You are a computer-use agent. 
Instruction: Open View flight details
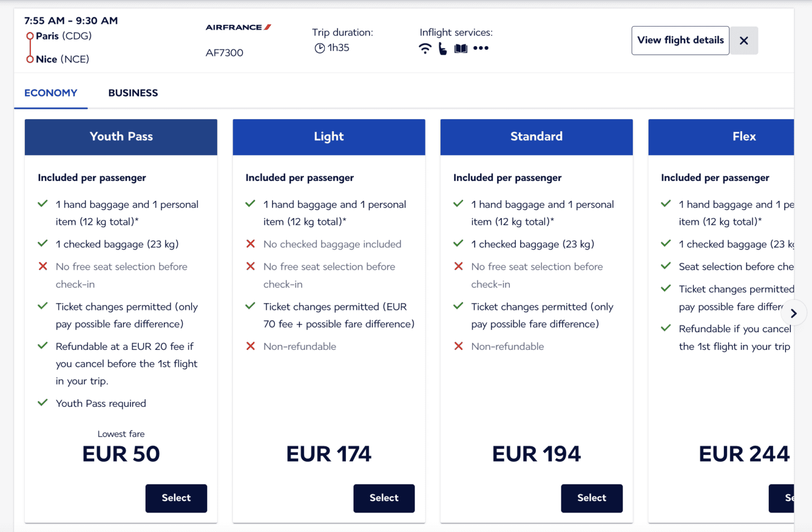[x=680, y=40]
